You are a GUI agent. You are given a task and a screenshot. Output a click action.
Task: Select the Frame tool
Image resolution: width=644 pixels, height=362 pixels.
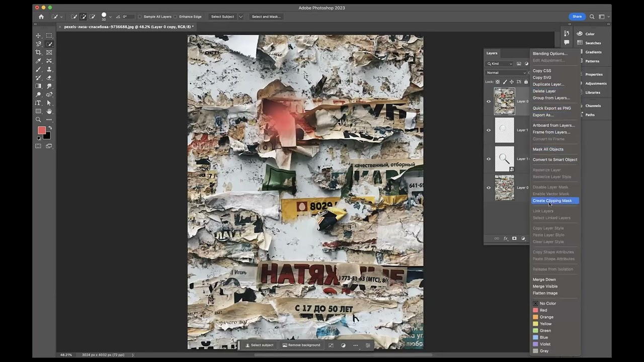pos(49,52)
